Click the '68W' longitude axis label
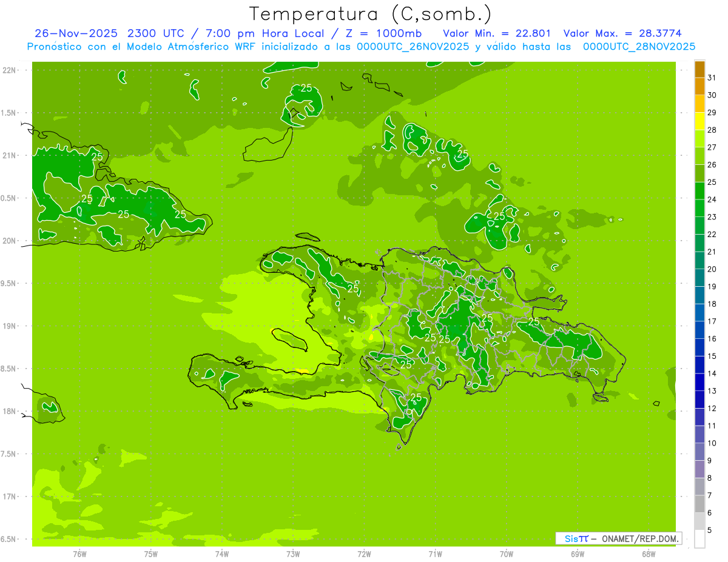 pyautogui.click(x=649, y=554)
